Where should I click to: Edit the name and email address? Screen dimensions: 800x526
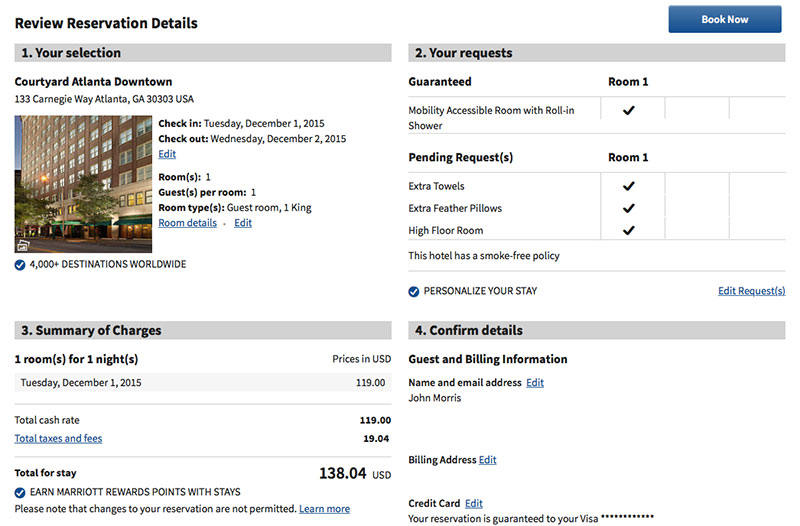[x=535, y=383]
